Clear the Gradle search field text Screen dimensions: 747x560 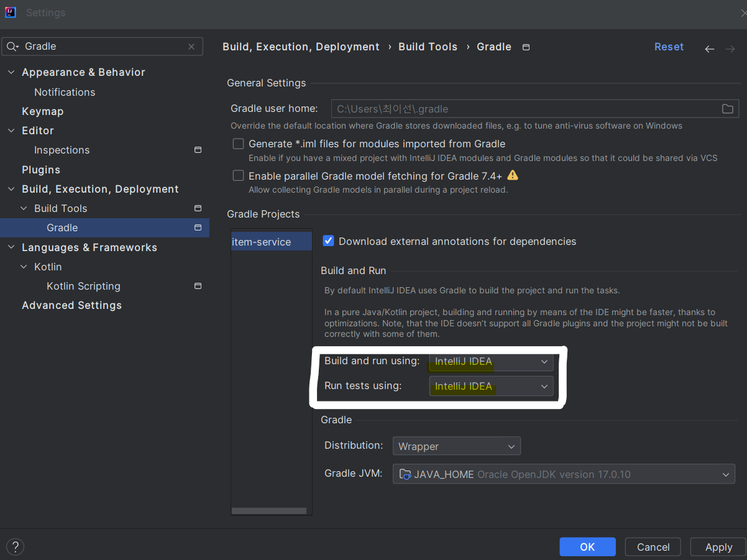coord(191,47)
